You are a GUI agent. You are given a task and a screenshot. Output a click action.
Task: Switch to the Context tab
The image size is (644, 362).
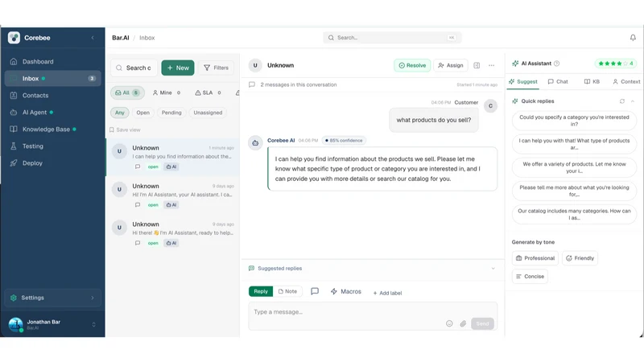pos(626,82)
